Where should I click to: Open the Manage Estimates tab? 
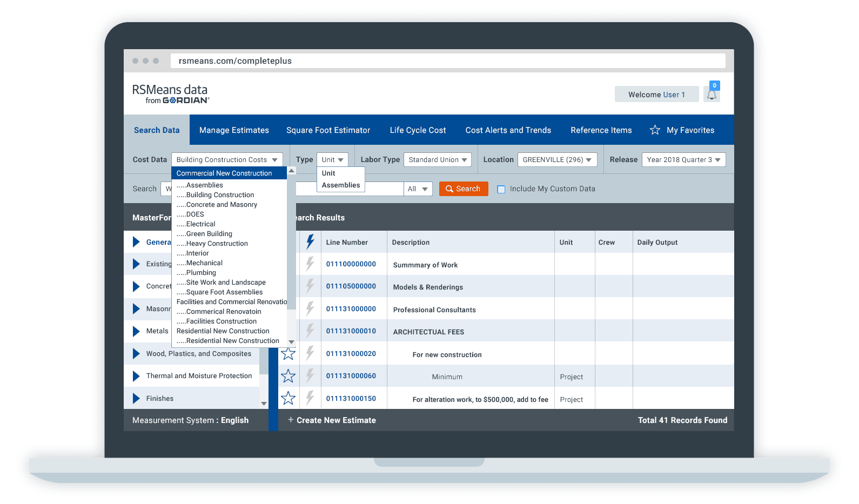[234, 130]
